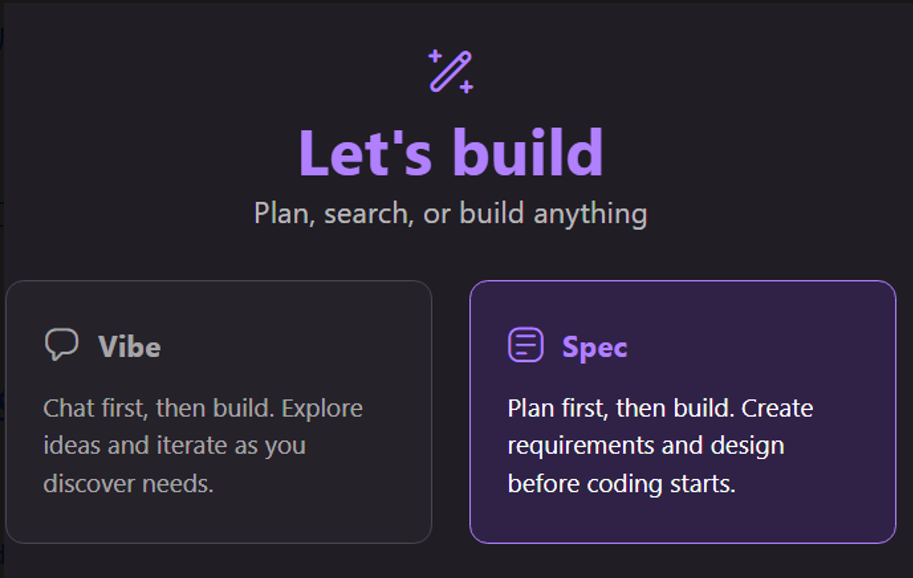Select the Vibe mode card
The width and height of the screenshot is (913, 578).
tap(218, 412)
